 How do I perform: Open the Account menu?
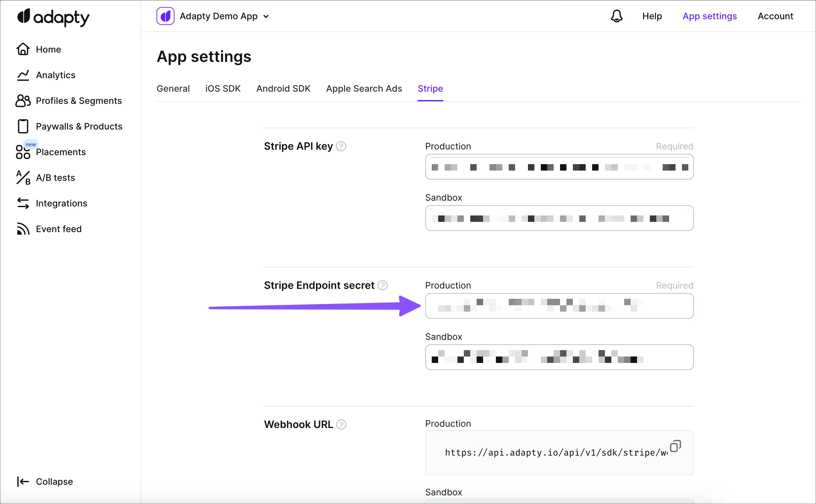coord(775,16)
